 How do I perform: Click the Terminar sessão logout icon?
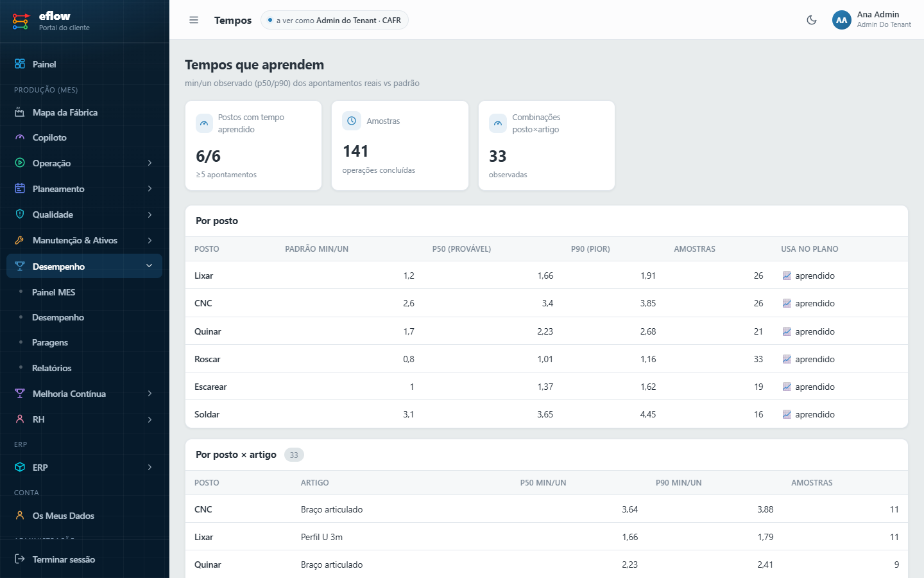pos(20,559)
